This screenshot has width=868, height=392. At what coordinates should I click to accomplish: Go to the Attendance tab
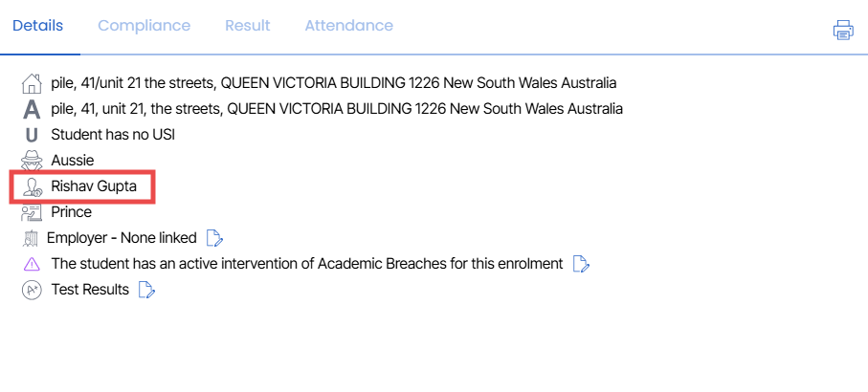click(348, 26)
